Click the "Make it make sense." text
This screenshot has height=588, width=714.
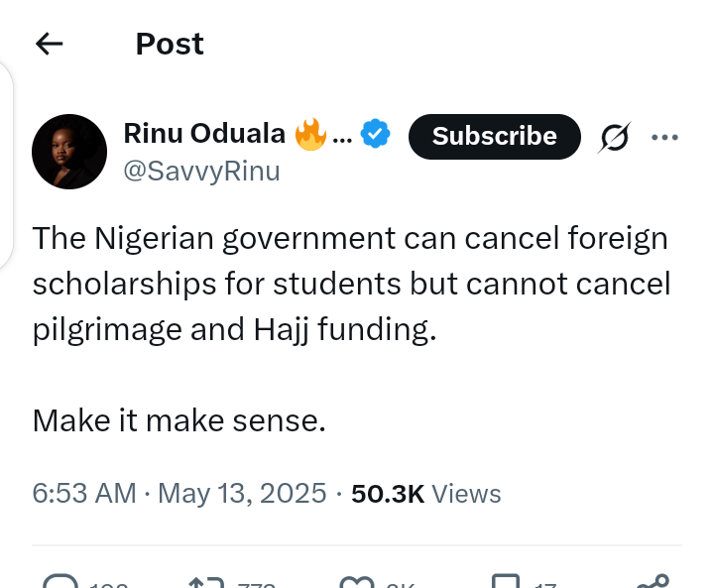[x=178, y=420]
